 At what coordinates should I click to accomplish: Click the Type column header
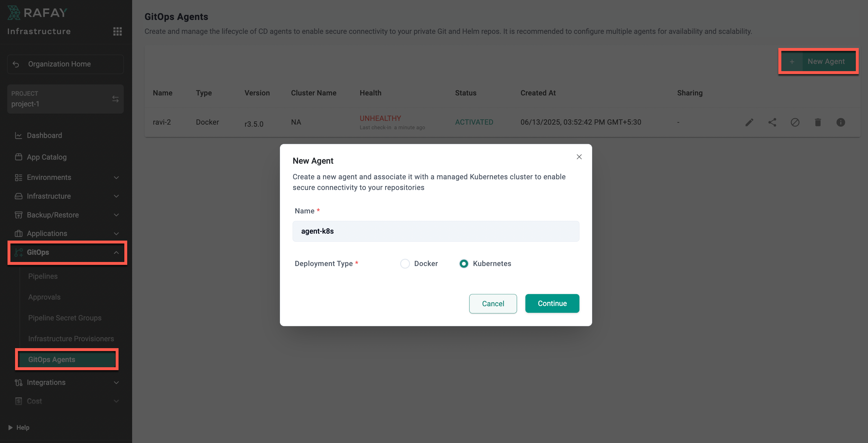[x=204, y=93]
